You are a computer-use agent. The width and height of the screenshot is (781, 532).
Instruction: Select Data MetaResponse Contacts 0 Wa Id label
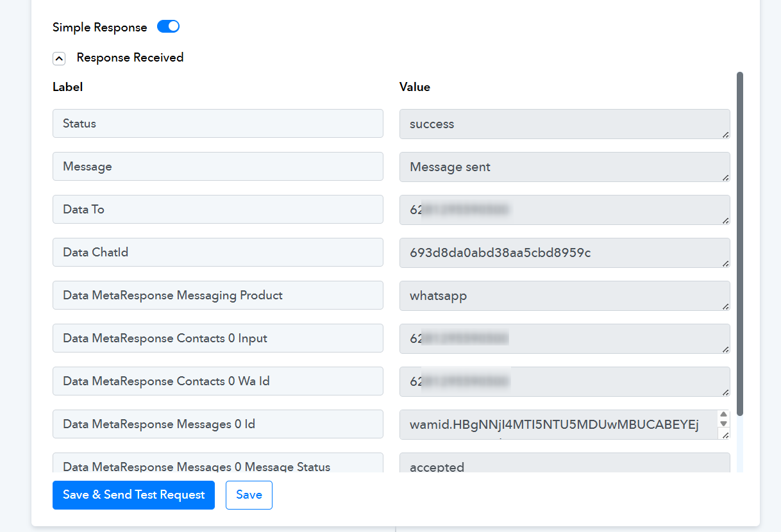pos(217,381)
